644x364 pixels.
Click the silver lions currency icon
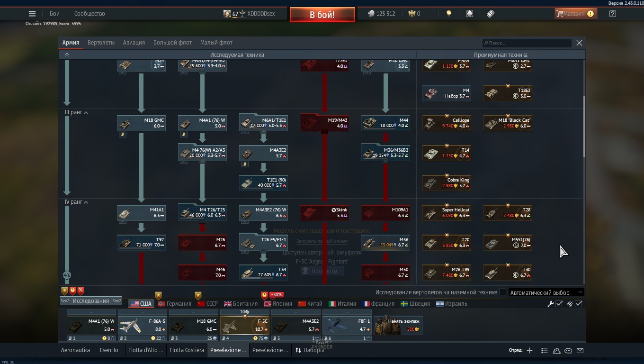point(371,14)
